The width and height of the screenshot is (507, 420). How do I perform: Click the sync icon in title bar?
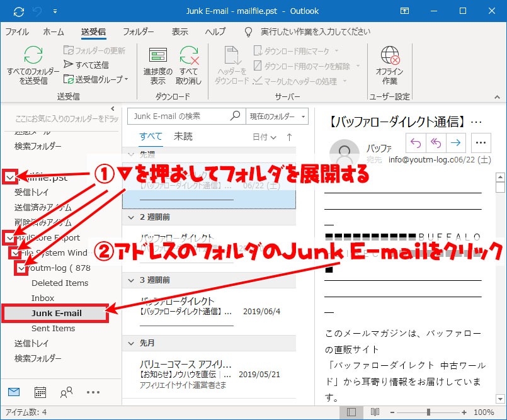19,11
